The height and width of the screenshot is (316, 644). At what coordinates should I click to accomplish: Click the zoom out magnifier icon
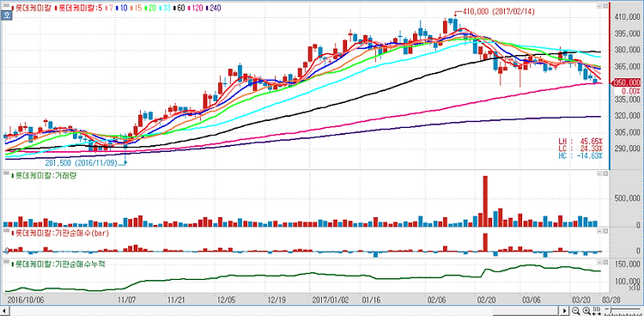[576, 311]
